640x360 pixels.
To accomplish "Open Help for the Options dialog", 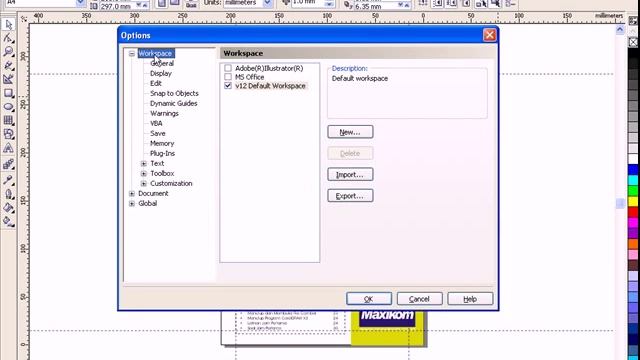I will (470, 299).
